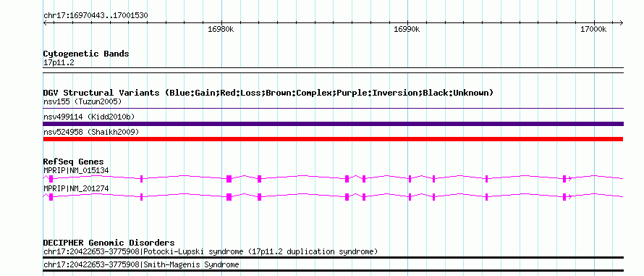The width and height of the screenshot is (644, 276).
Task: Click the 16990k ruler tick label
Action: 407,29
